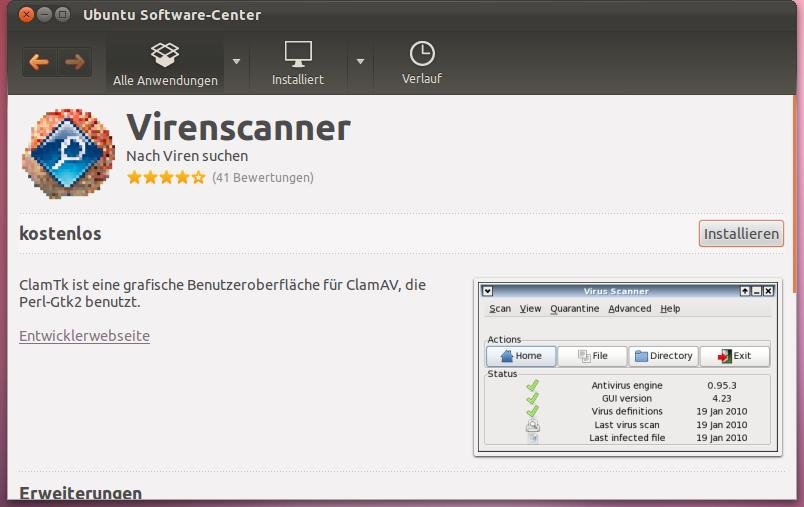Click the 'kostenlos' price label
Image resolution: width=804 pixels, height=507 pixels.
[61, 234]
